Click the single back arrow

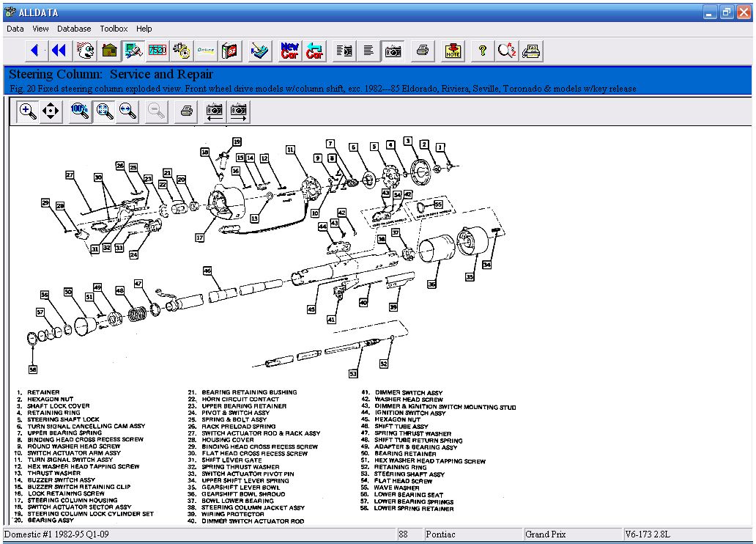coord(34,51)
